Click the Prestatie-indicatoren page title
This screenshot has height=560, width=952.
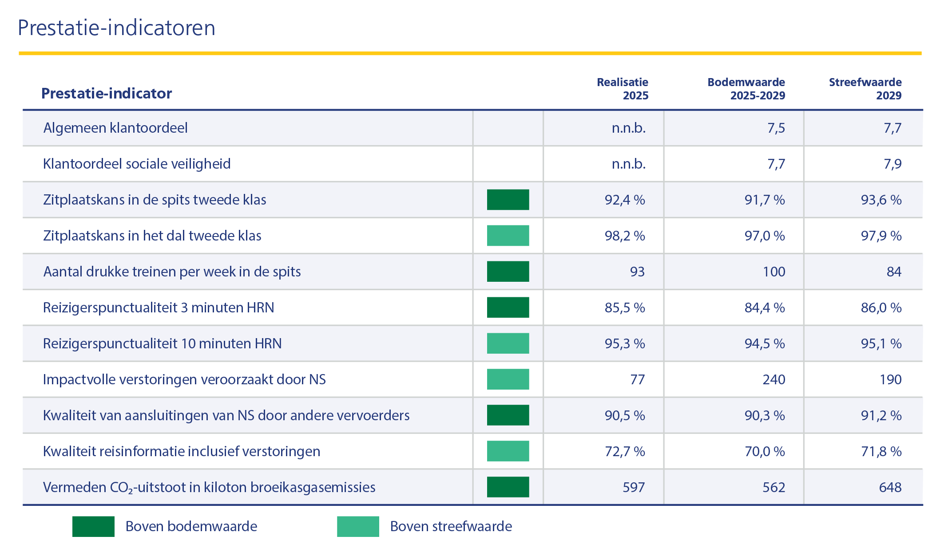click(116, 28)
